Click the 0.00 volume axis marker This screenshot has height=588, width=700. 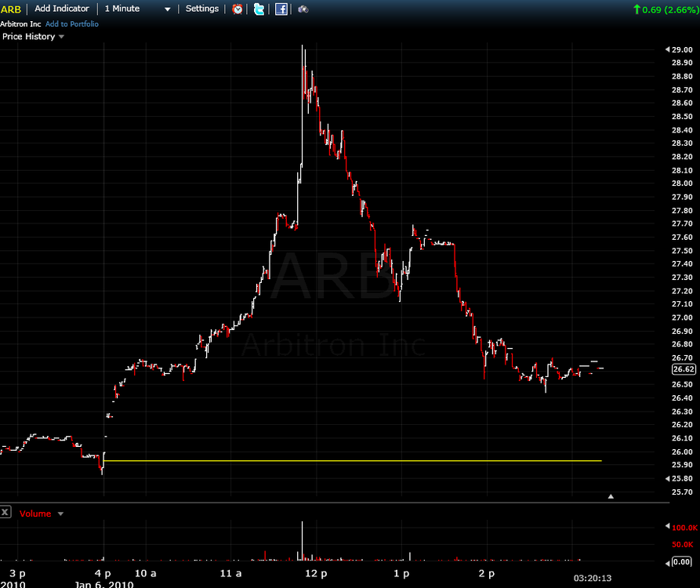[x=682, y=561]
